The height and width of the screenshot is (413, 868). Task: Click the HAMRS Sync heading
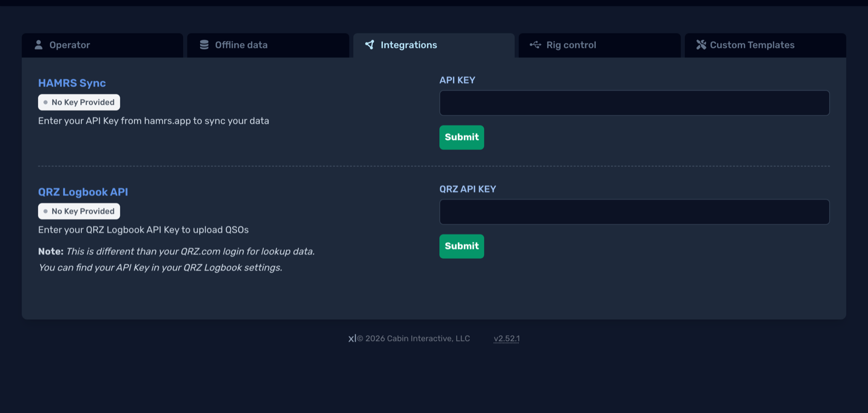pos(72,83)
